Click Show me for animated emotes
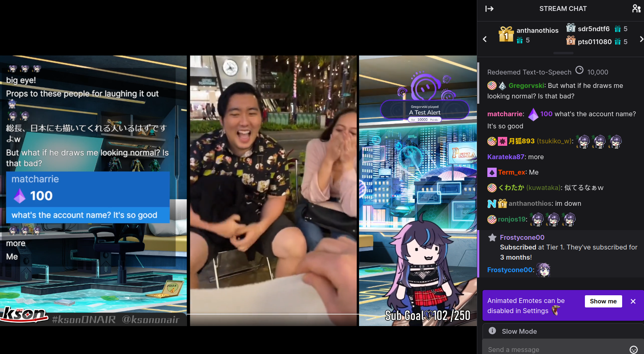The width and height of the screenshot is (644, 354). (x=603, y=301)
